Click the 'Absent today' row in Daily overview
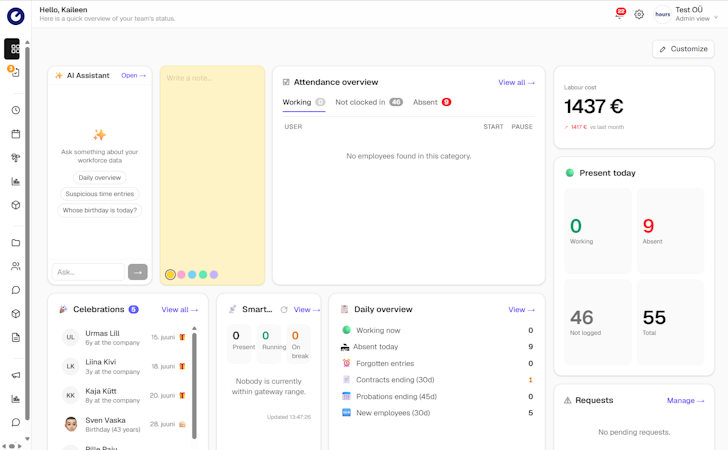This screenshot has height=450, width=728. coord(437,346)
